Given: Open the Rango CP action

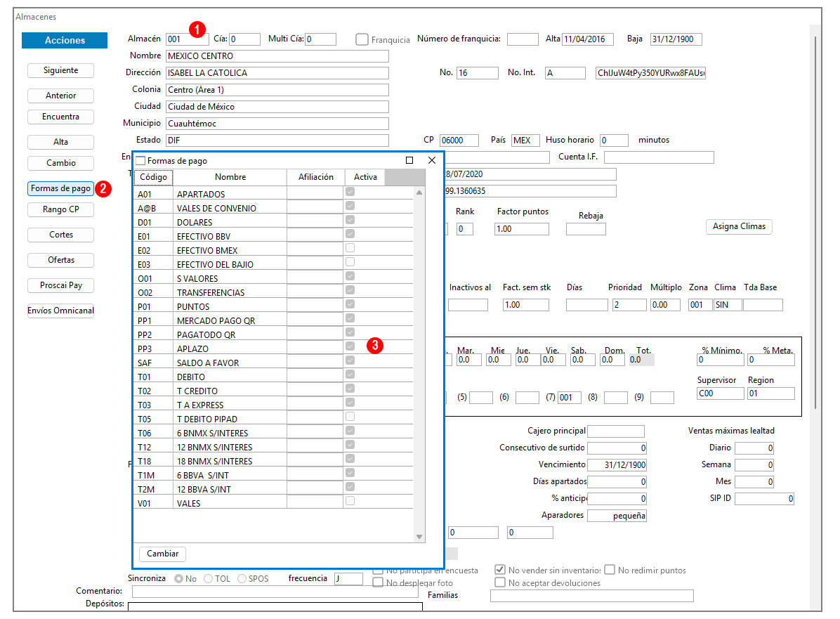Looking at the screenshot, I should pyautogui.click(x=60, y=209).
